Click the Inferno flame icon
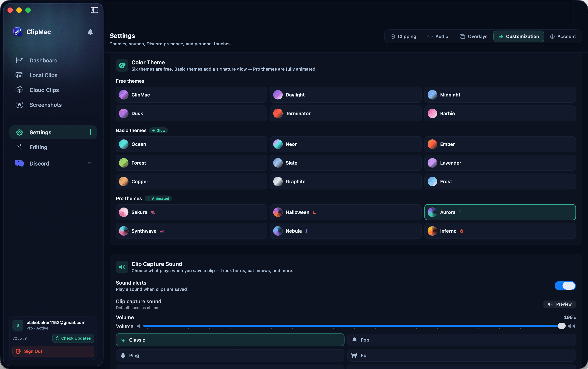The image size is (588, 369). pyautogui.click(x=462, y=231)
